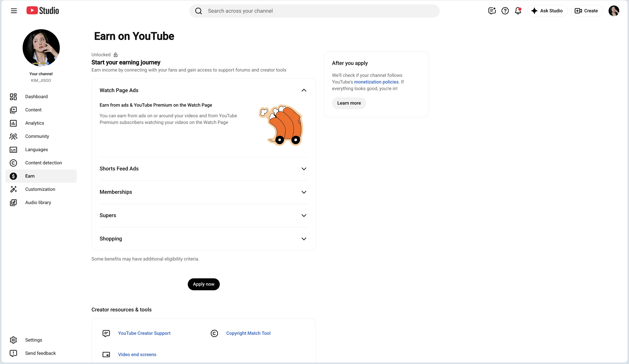Click the Languages subtitles icon
Screen dimensions: 629x364
pos(13,149)
